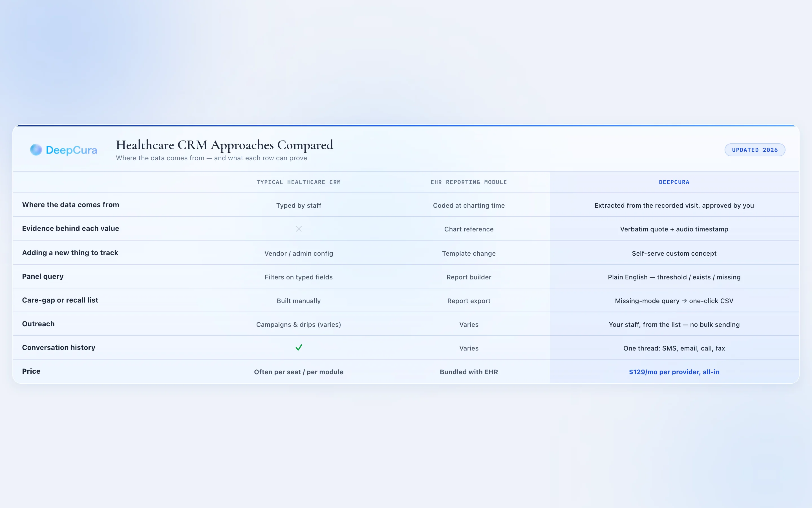Click 'Extracted from the recorded visit, approved by you'

(674, 205)
